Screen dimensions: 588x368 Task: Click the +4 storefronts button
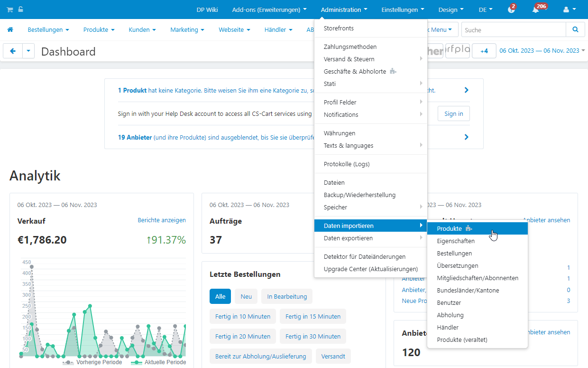click(x=484, y=51)
